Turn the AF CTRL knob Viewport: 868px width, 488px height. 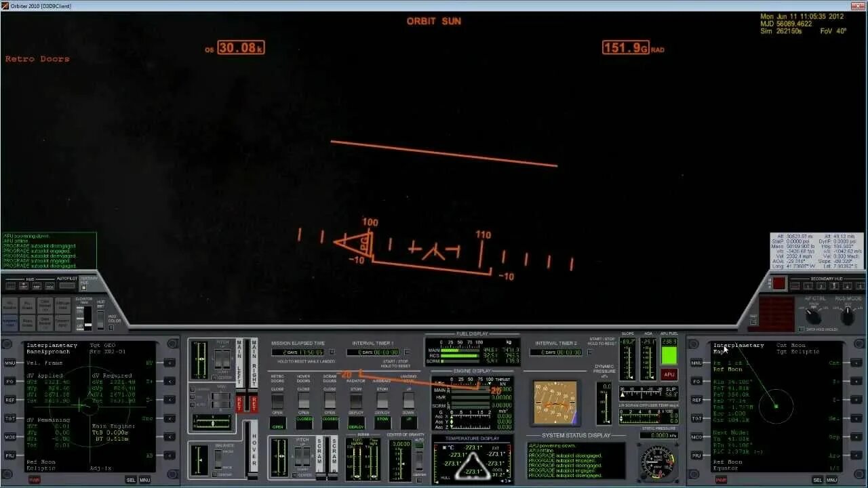click(813, 316)
